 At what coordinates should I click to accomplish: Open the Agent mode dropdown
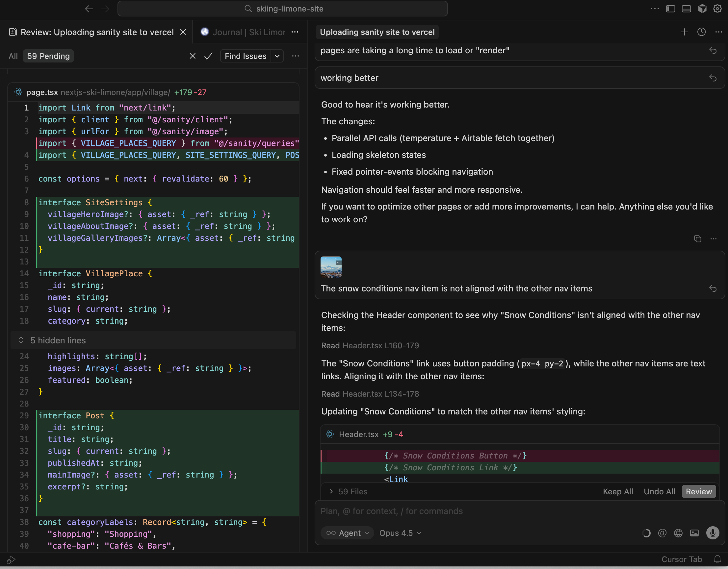(348, 533)
